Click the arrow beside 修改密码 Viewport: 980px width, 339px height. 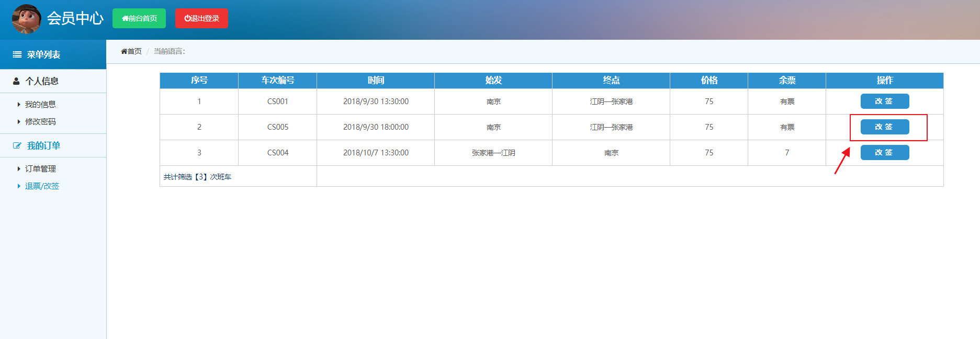point(19,121)
